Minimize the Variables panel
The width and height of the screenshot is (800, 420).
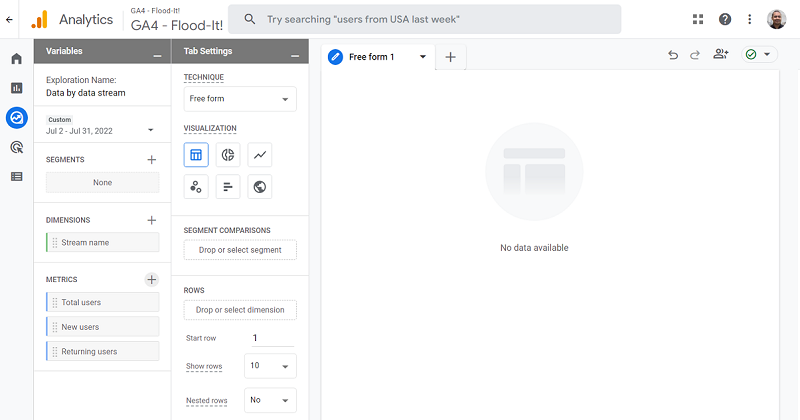(x=157, y=56)
